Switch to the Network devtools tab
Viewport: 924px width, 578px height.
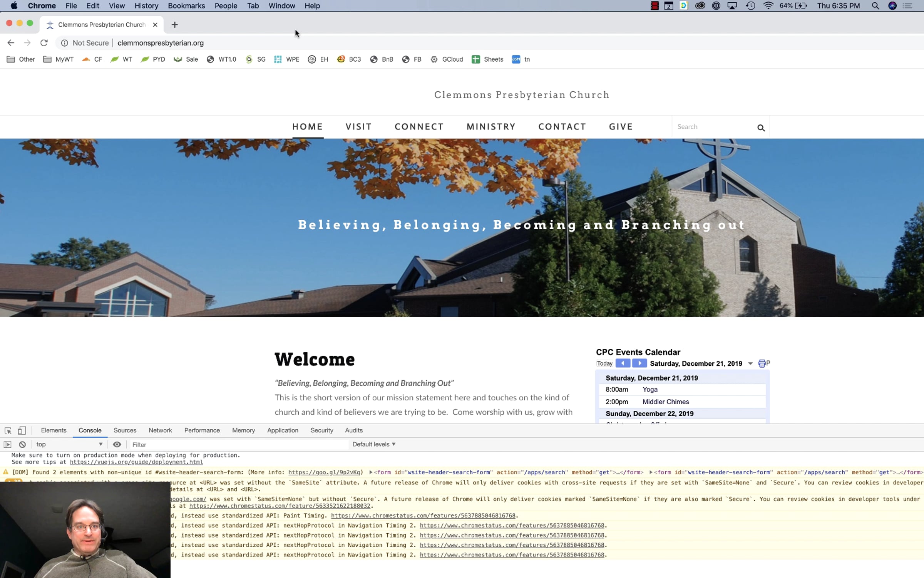pyautogui.click(x=160, y=430)
